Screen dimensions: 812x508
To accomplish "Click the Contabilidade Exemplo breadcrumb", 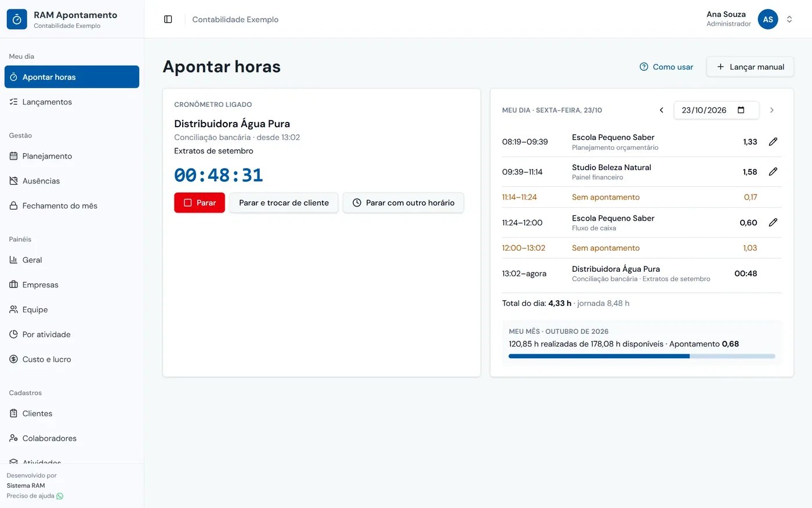I will [235, 19].
